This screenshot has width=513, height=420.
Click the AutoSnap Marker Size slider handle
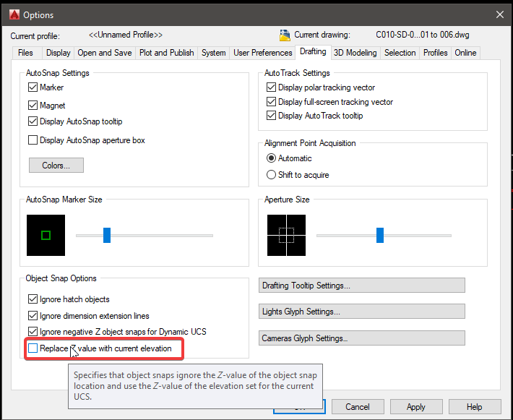[x=107, y=235]
